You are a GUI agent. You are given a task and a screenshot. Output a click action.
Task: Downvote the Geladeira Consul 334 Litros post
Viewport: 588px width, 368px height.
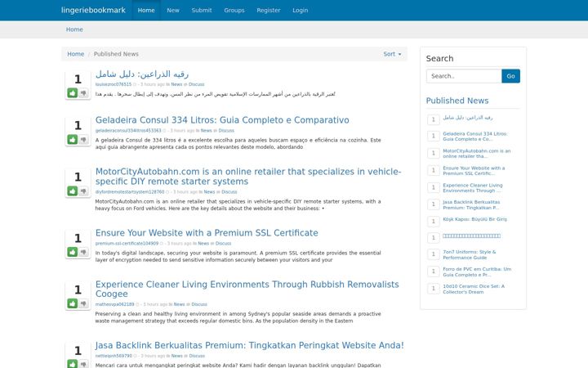[83, 140]
